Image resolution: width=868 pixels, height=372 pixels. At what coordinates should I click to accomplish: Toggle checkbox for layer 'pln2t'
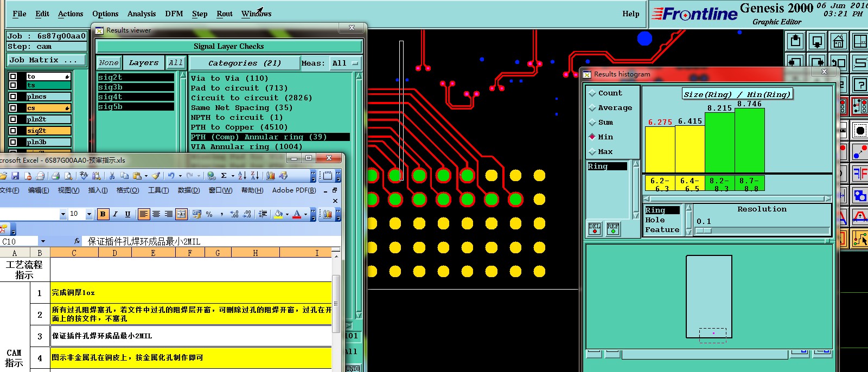click(x=13, y=119)
